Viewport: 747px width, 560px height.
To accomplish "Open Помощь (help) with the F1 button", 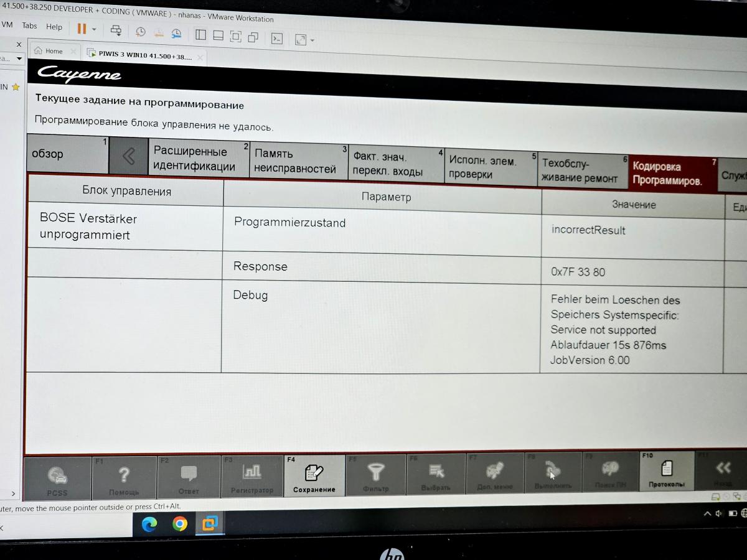I will [x=124, y=479].
